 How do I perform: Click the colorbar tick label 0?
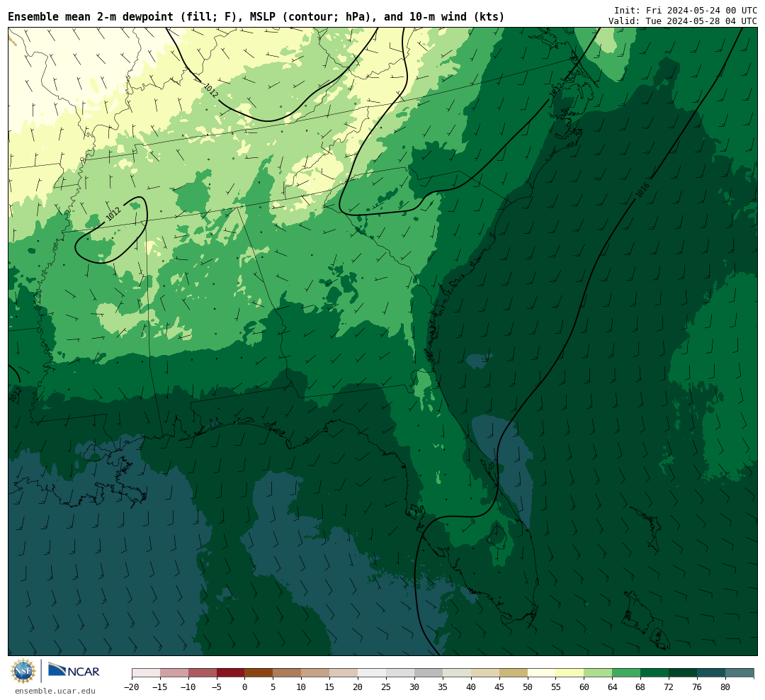coord(245,687)
